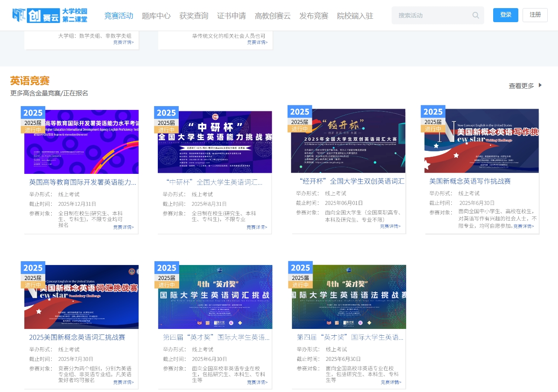Open the “中研杯” competition banner thumbnail
The width and height of the screenshot is (558, 392).
(x=215, y=141)
